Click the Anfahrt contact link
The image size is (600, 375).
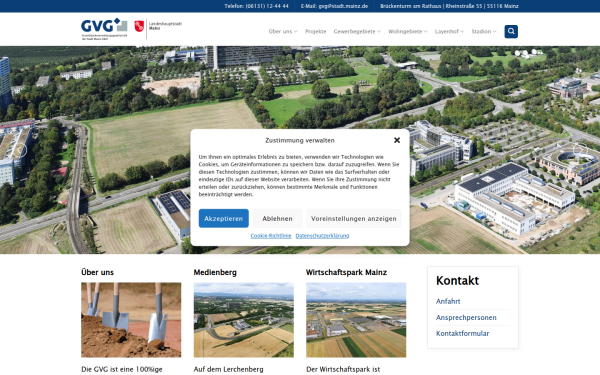[448, 301]
